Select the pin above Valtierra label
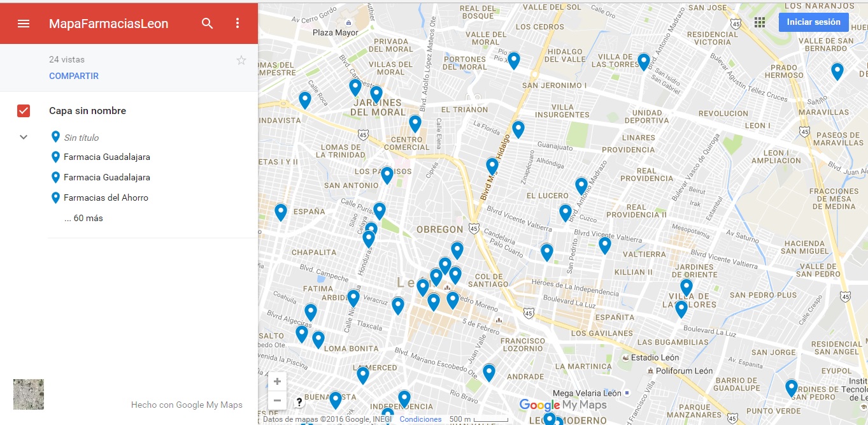 pyautogui.click(x=605, y=245)
